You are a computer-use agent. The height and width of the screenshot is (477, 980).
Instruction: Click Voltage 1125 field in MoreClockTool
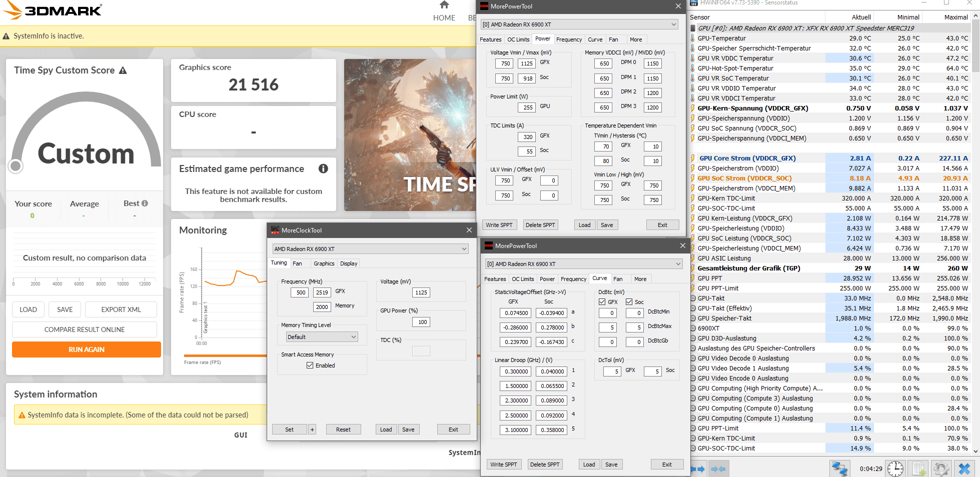click(x=421, y=292)
